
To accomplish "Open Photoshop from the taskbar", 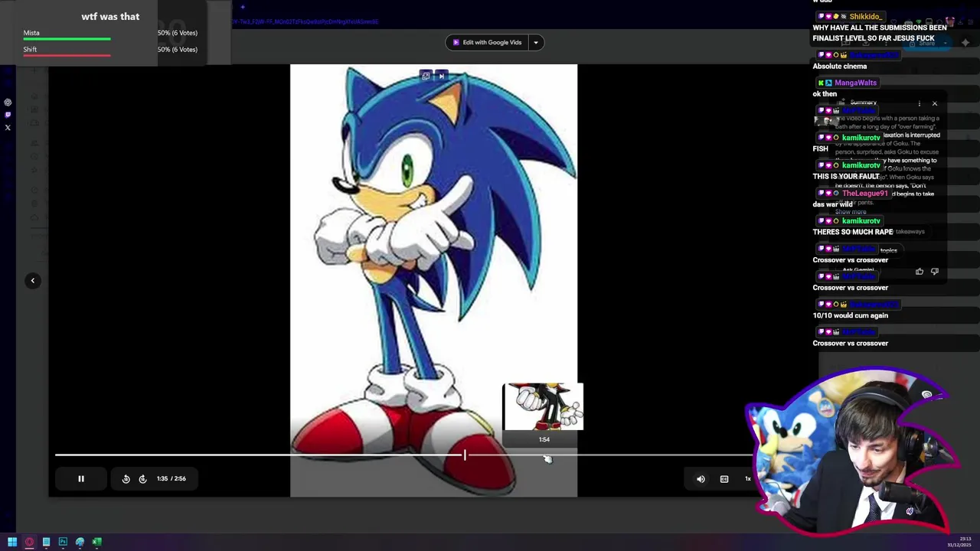I will (x=63, y=542).
